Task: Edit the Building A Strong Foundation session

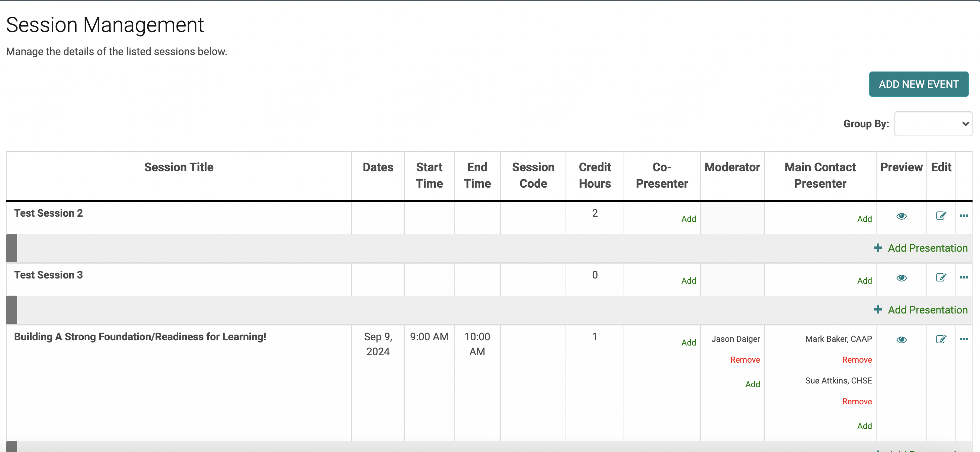Action: tap(941, 339)
